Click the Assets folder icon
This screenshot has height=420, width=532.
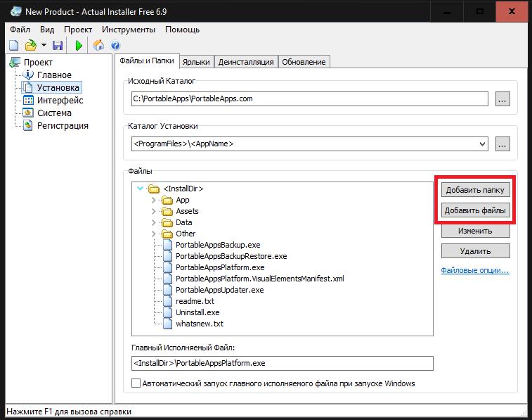pyautogui.click(x=167, y=212)
